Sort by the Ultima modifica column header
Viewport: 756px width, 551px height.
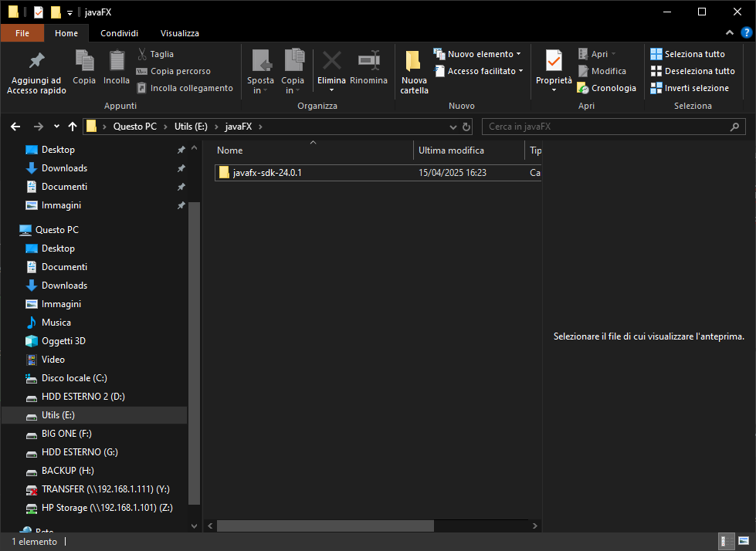[469, 150]
